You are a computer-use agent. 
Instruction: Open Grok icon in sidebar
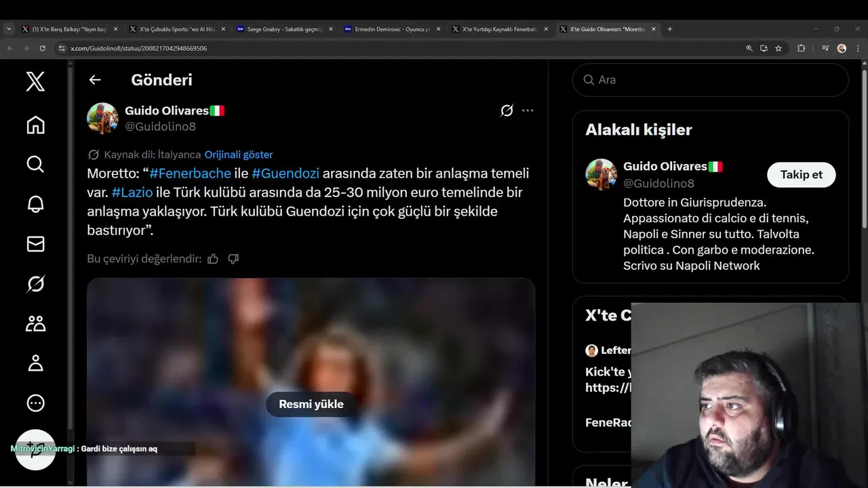35,283
